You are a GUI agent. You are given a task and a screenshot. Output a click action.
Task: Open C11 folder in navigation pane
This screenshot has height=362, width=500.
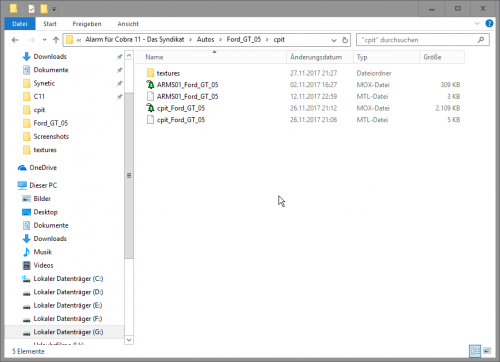pyautogui.click(x=39, y=97)
